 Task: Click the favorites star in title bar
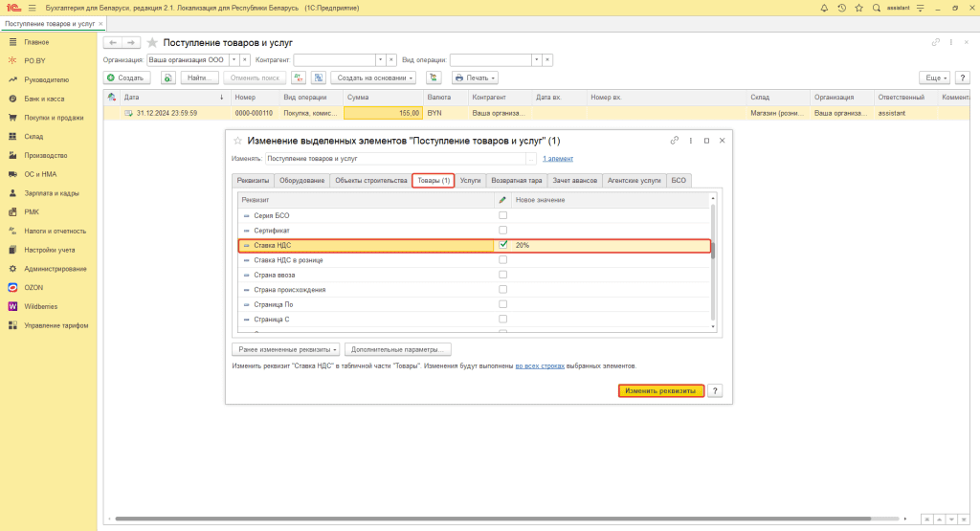(857, 8)
